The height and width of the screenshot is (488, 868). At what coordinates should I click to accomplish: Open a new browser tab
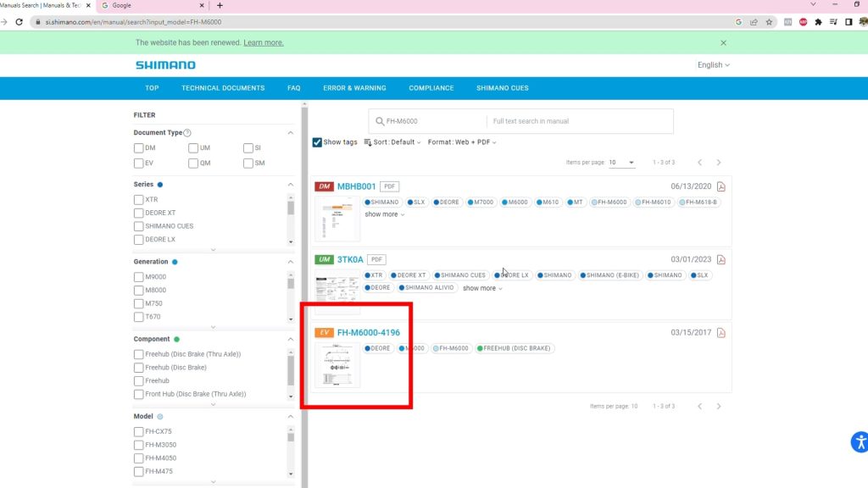click(220, 6)
